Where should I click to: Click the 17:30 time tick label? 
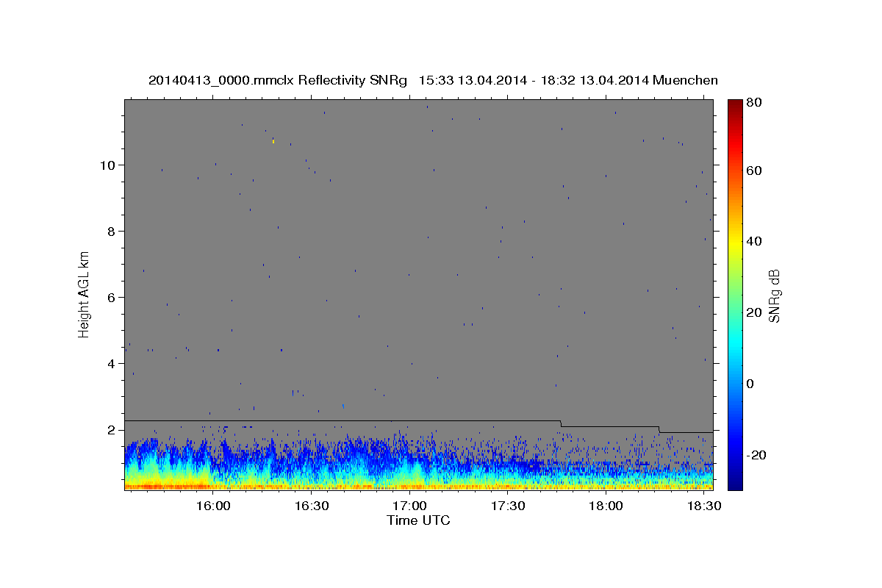coord(508,506)
